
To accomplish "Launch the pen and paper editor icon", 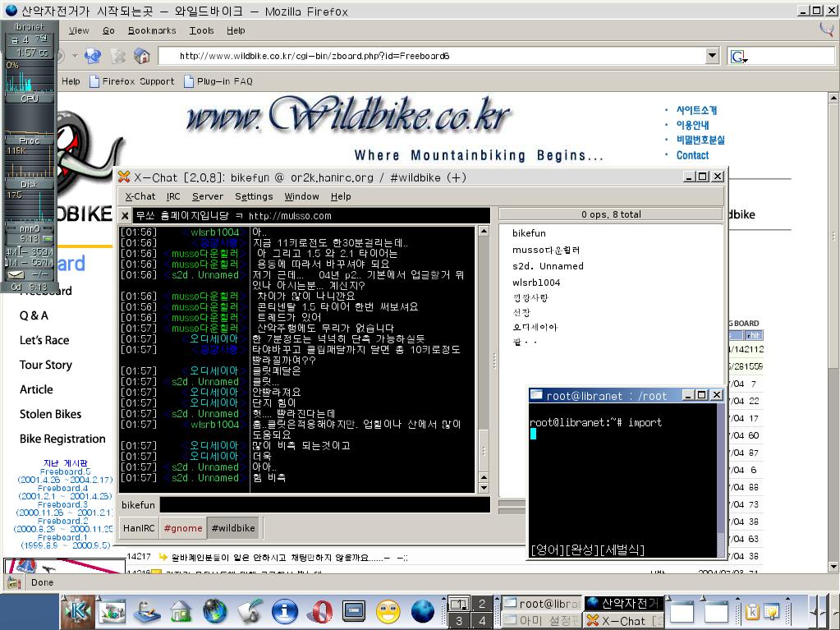I will 147,612.
